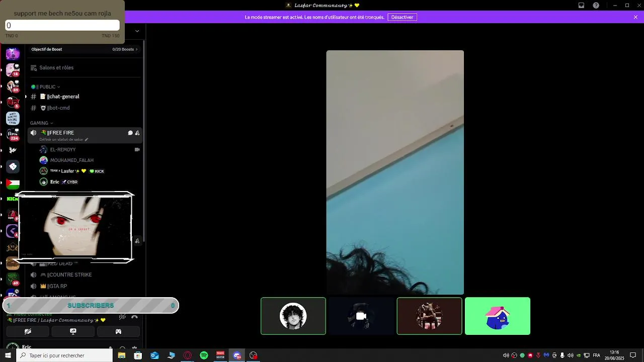The image size is (644, 362).
Task: Click the donation goal amount field
Action: 62,25
